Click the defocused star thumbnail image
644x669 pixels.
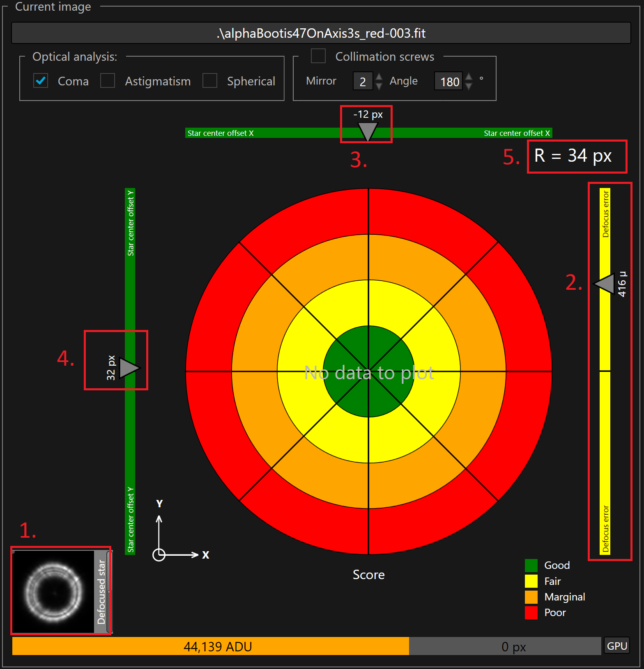coord(53,591)
